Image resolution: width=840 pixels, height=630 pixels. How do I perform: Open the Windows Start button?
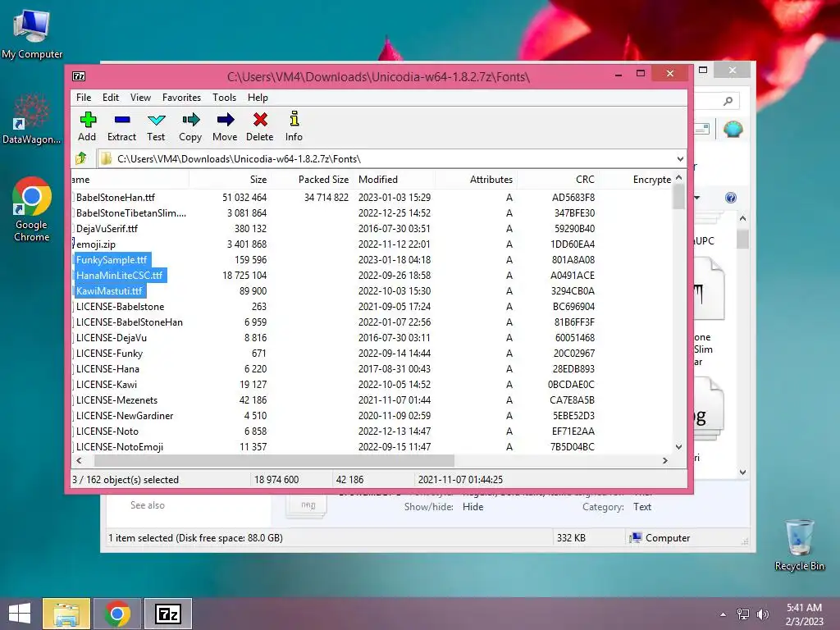click(x=20, y=614)
